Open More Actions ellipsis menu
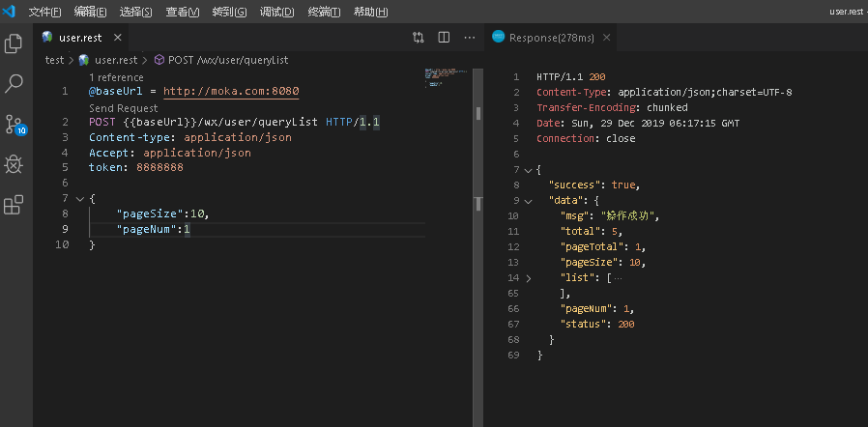 [470, 38]
